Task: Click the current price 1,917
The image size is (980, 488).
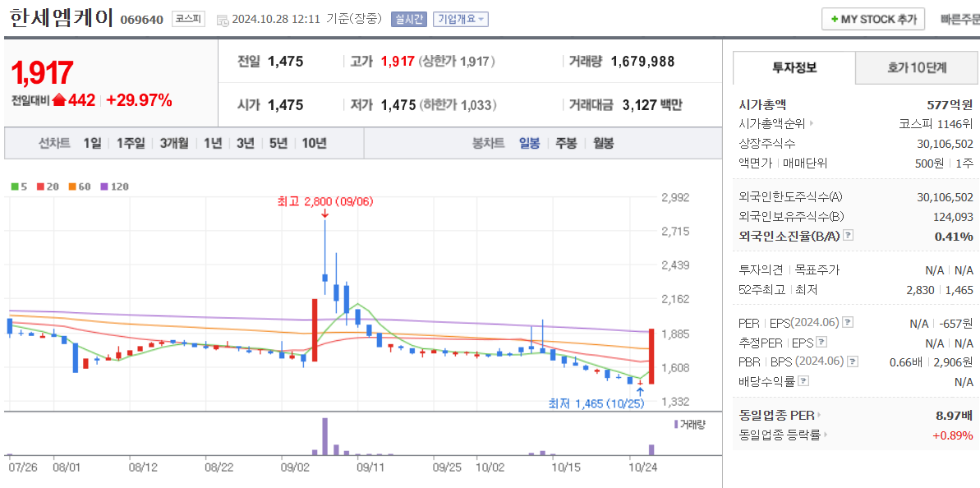Action: click(43, 73)
